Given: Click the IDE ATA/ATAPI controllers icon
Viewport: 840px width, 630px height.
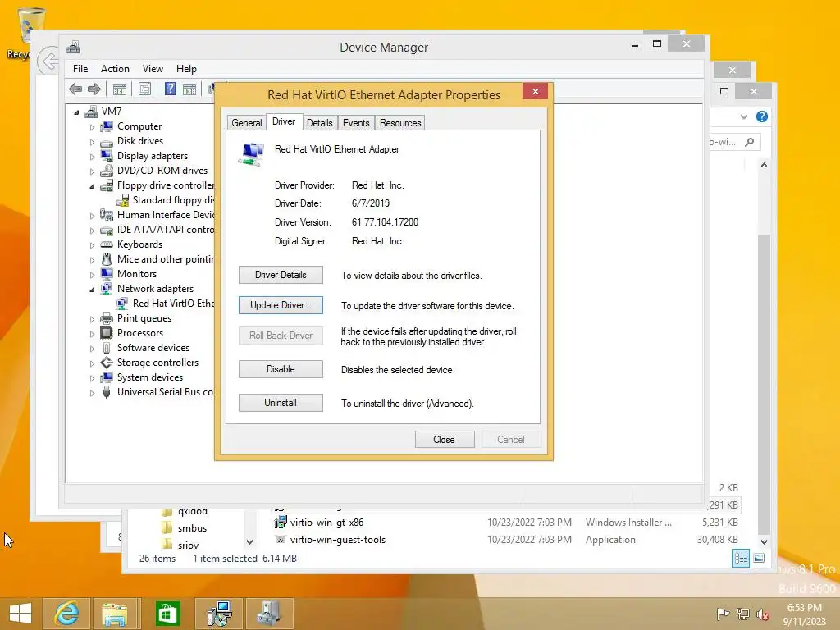Looking at the screenshot, I should (x=107, y=230).
